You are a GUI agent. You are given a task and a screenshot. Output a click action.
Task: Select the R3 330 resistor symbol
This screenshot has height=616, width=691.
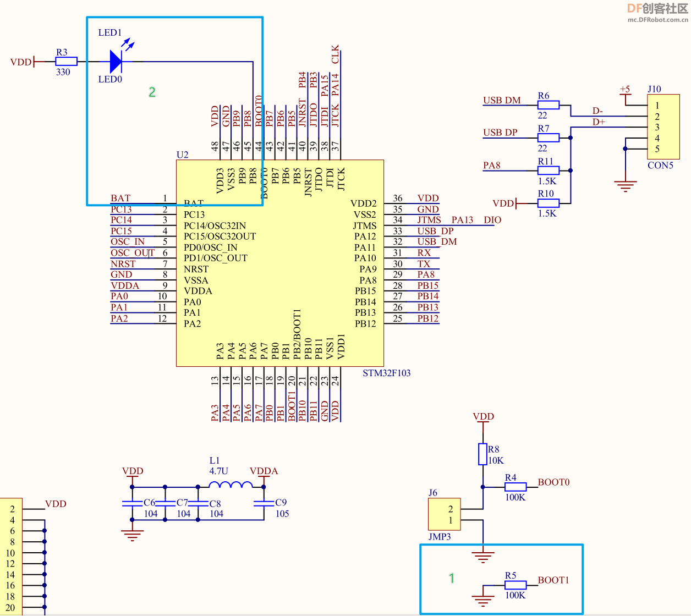tap(66, 62)
